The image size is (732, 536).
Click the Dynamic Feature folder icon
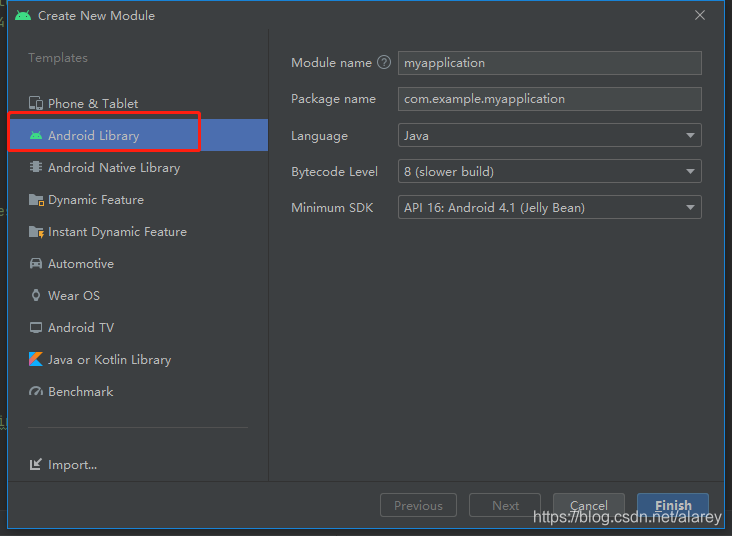tap(36, 200)
